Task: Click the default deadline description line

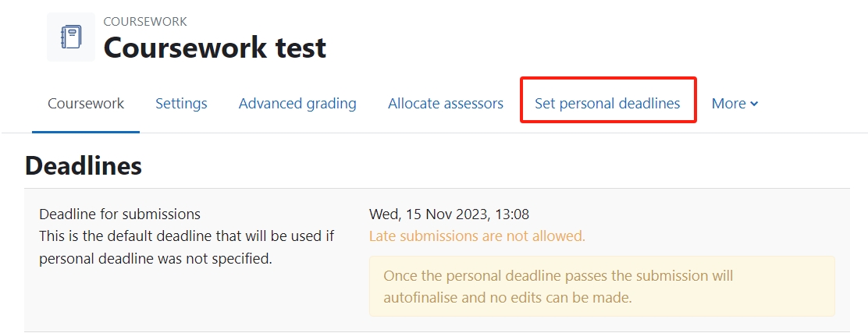Action: [187, 236]
